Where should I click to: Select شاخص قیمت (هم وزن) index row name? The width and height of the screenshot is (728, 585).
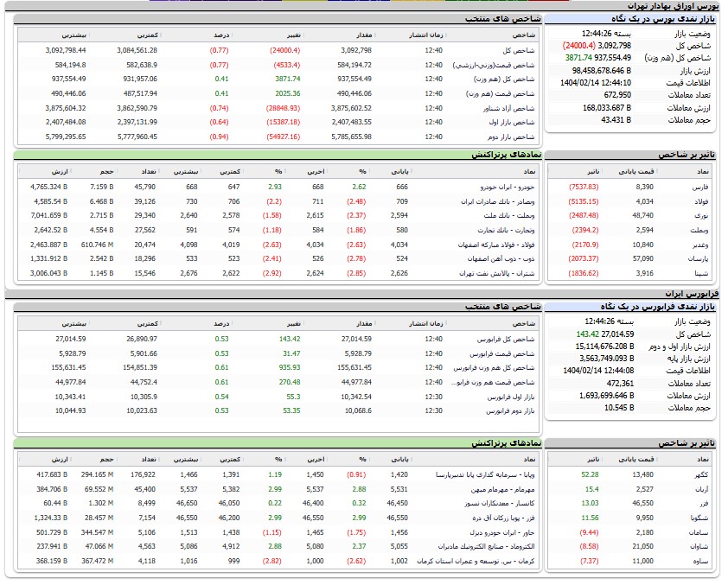point(501,93)
